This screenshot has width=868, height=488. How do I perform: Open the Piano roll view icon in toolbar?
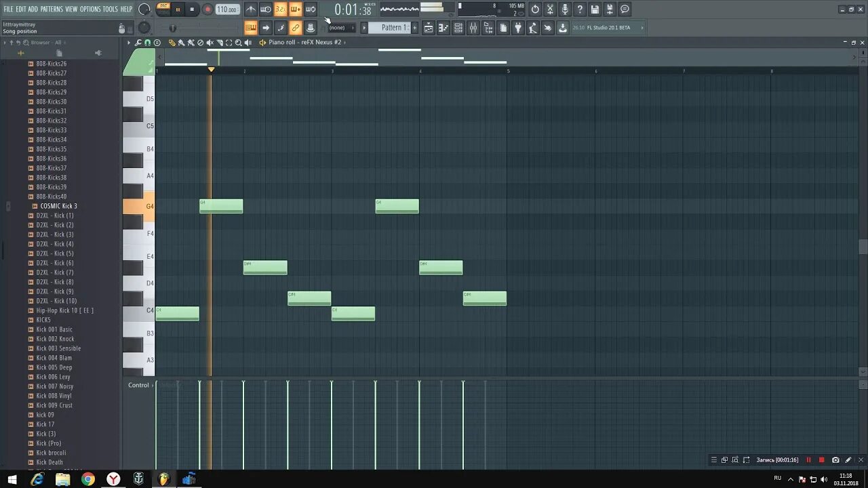coord(443,28)
